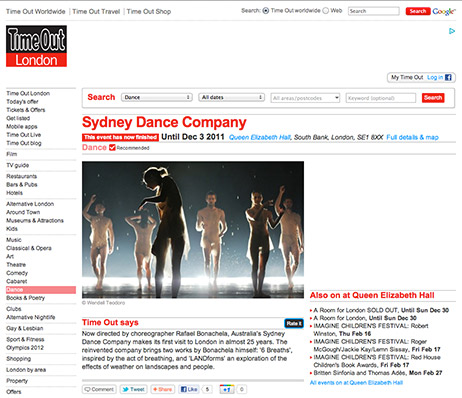This screenshot has height=398, width=462.
Task: Select Tickets & Offers in sidebar
Action: point(26,110)
